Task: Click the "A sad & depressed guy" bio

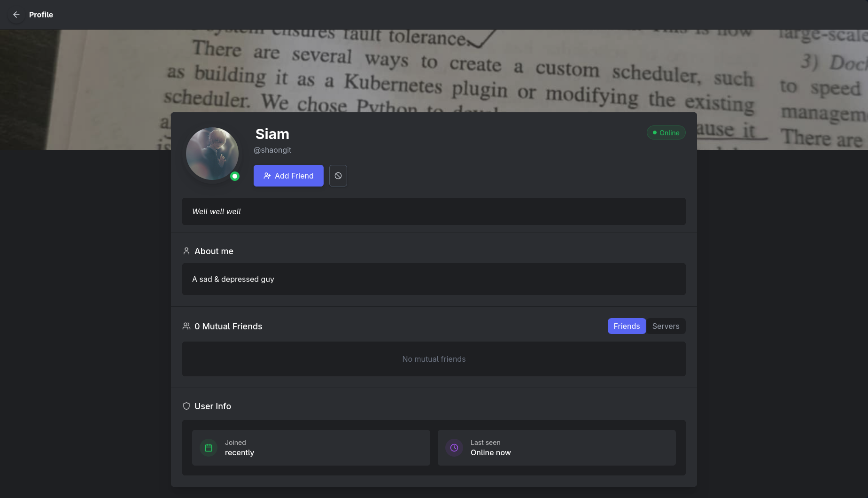Action: (233, 279)
